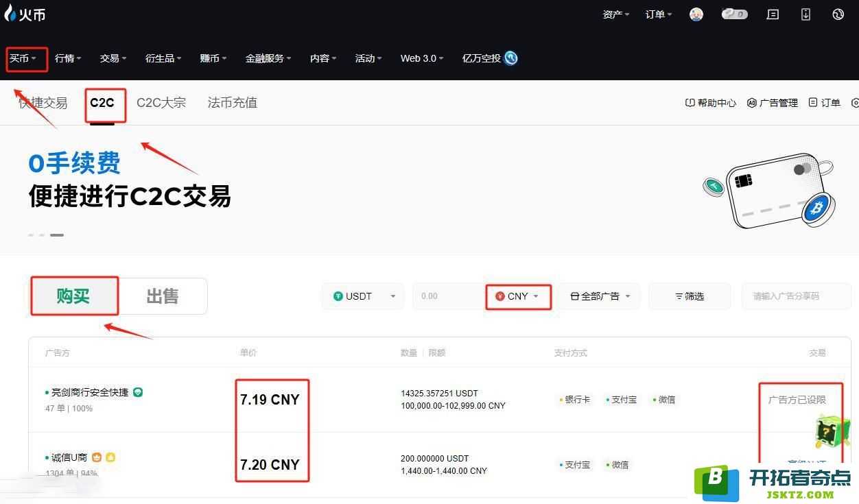Click the 14325.357251 USDT amount
Screen dimensions: 859x504
point(439,394)
